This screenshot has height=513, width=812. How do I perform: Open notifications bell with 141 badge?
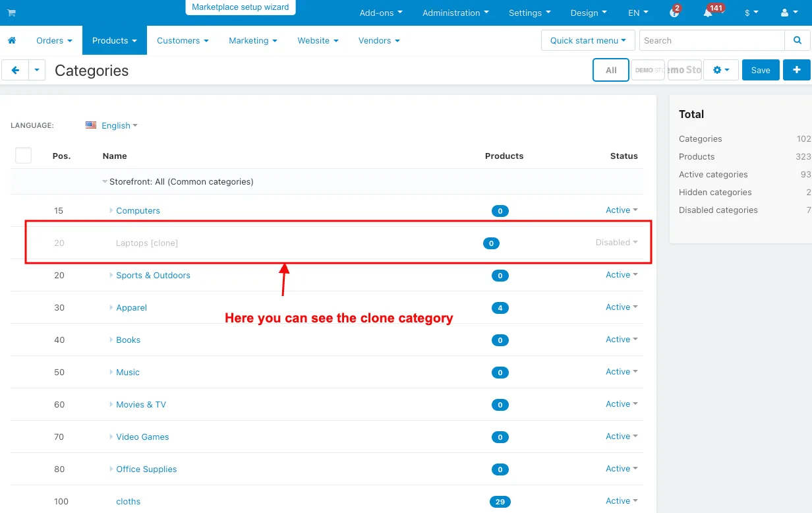click(x=710, y=13)
